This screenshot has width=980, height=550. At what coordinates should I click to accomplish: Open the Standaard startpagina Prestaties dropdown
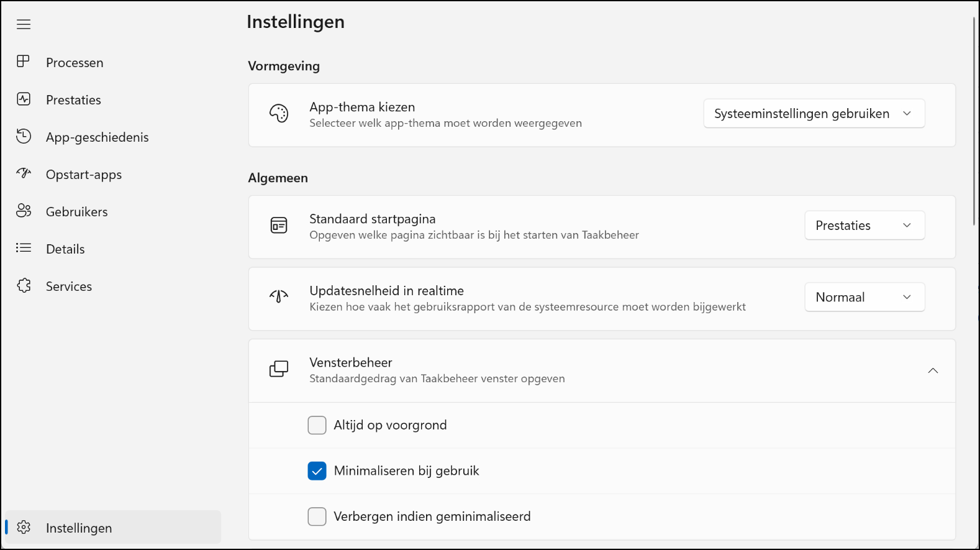tap(864, 226)
